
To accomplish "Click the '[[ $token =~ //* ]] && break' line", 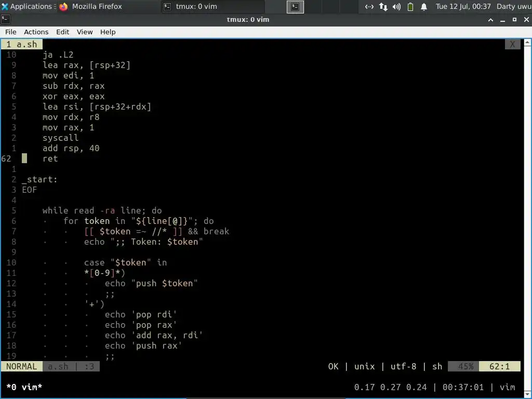I will point(157,231).
